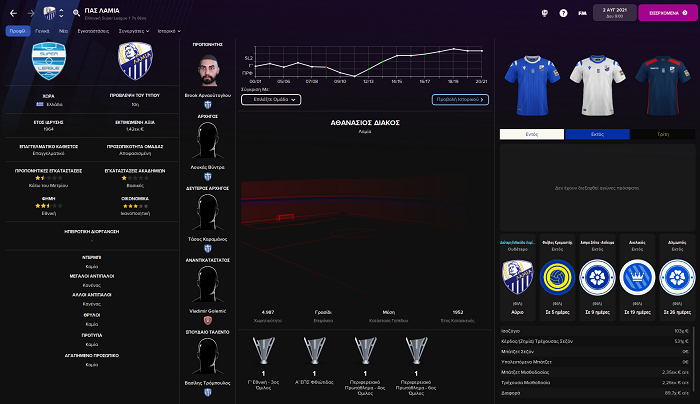The image size is (700, 404).
Task: Select the Τρίτη third kit tab
Action: tap(663, 134)
